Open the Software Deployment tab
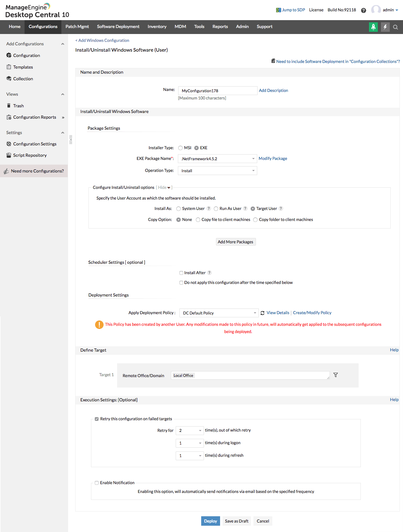 [x=118, y=27]
